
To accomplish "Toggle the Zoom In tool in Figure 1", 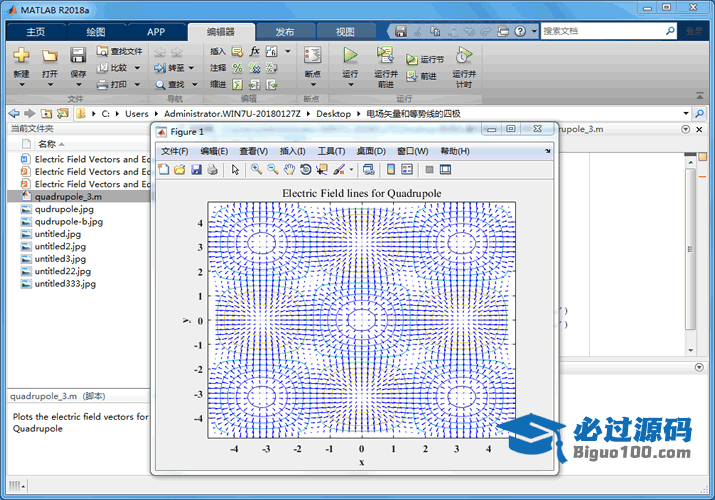I will click(257, 170).
